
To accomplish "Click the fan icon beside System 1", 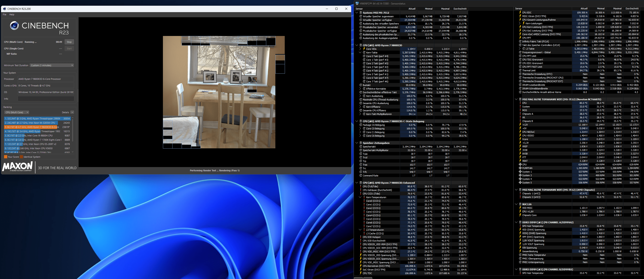I will 520,172.
